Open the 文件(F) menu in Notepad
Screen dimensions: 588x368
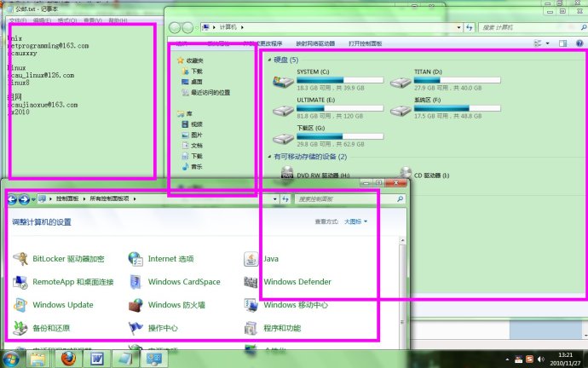click(x=17, y=20)
